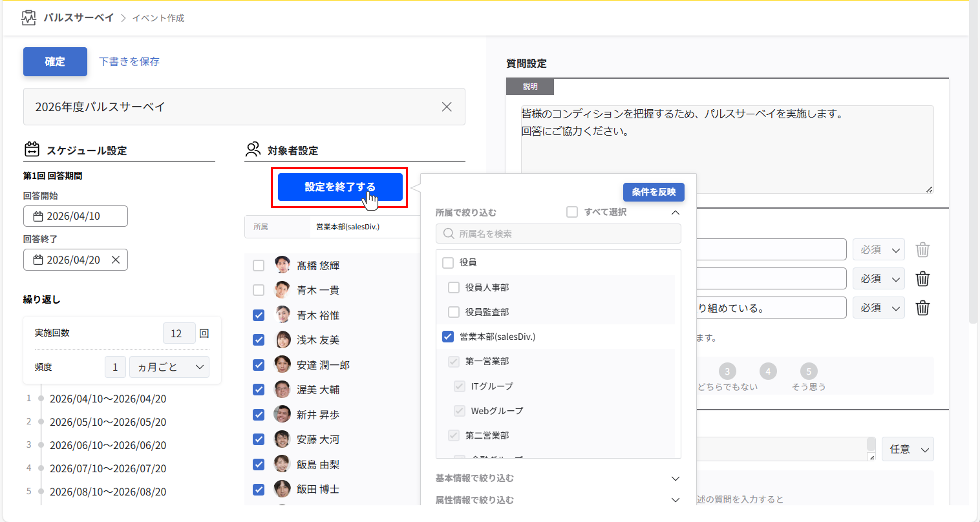Clear the 2026/04/20 end date
The height and width of the screenshot is (522, 980).
[116, 260]
